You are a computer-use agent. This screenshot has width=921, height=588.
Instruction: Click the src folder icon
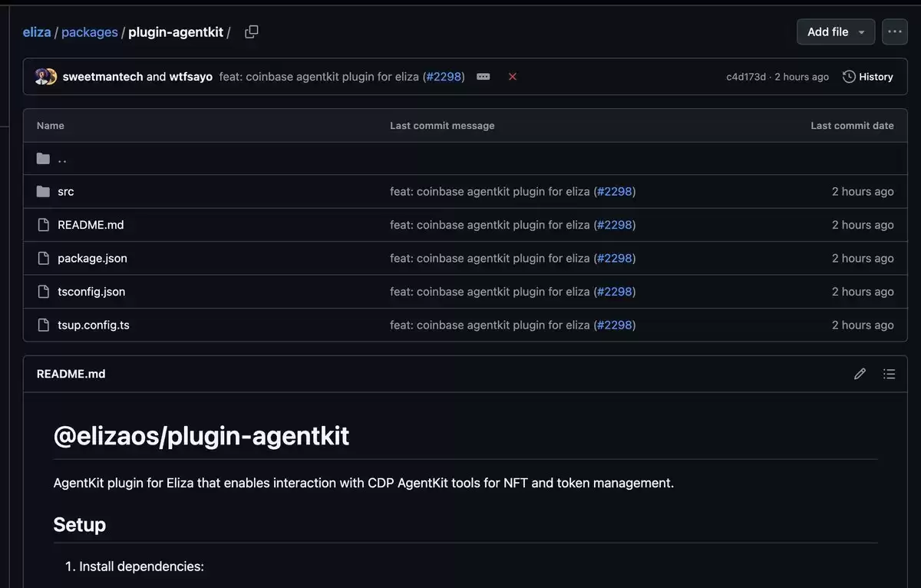(43, 191)
